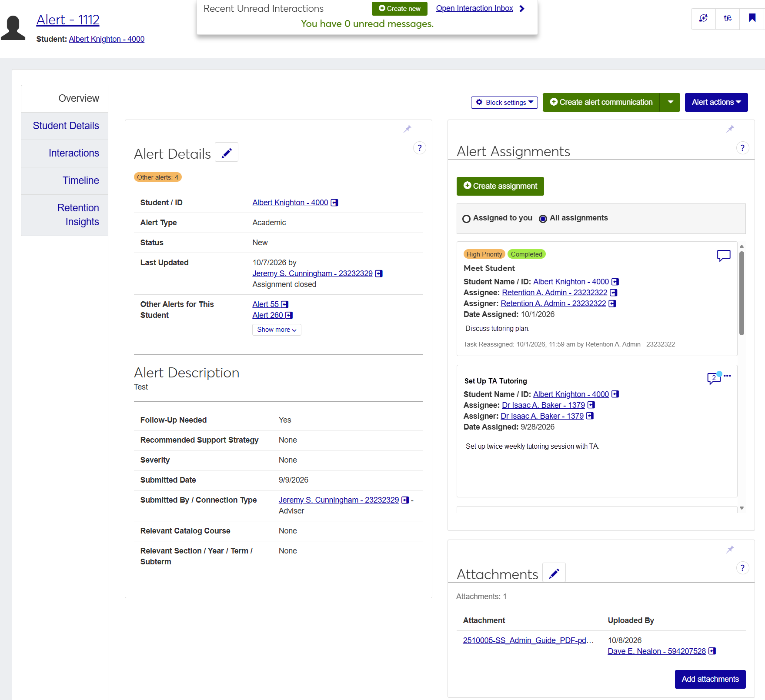Edit Alert Details with pencil icon
Screen dimensions: 765x700
(x=227, y=153)
